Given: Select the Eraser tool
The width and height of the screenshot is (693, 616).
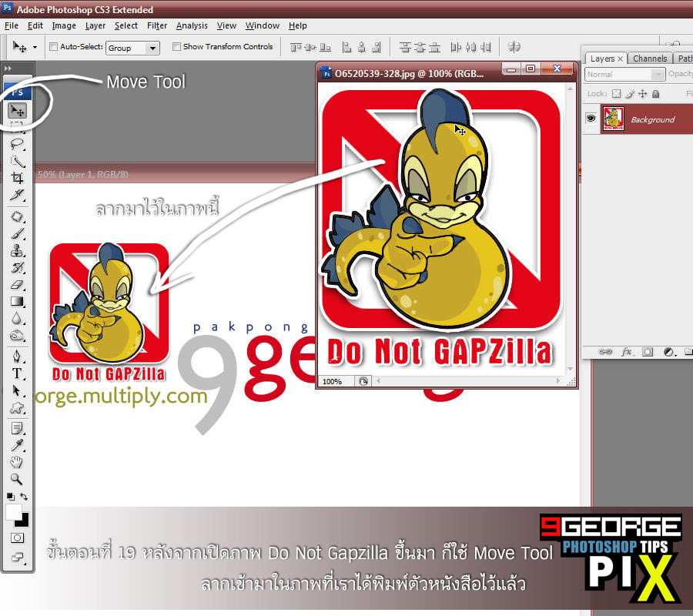Looking at the screenshot, I should click(17, 285).
